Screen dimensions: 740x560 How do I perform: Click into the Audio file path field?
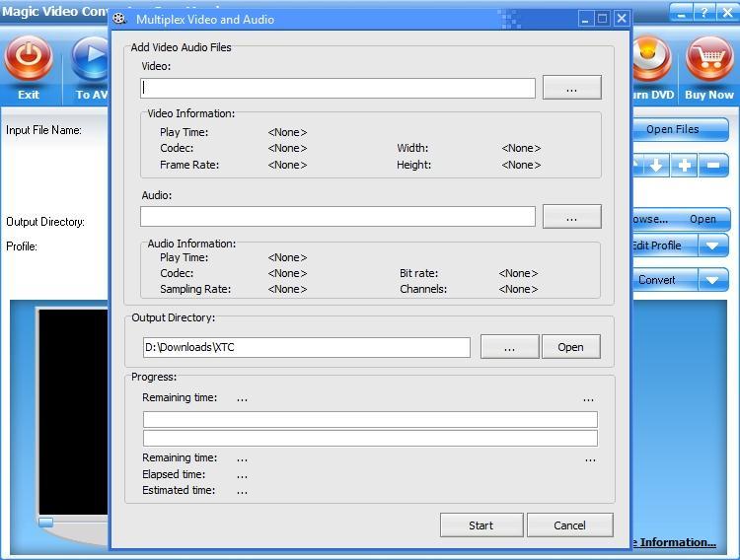tap(337, 217)
